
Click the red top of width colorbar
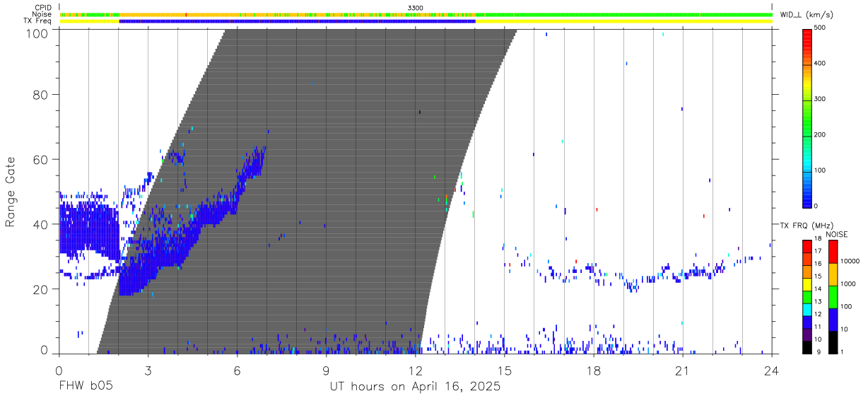click(807, 37)
